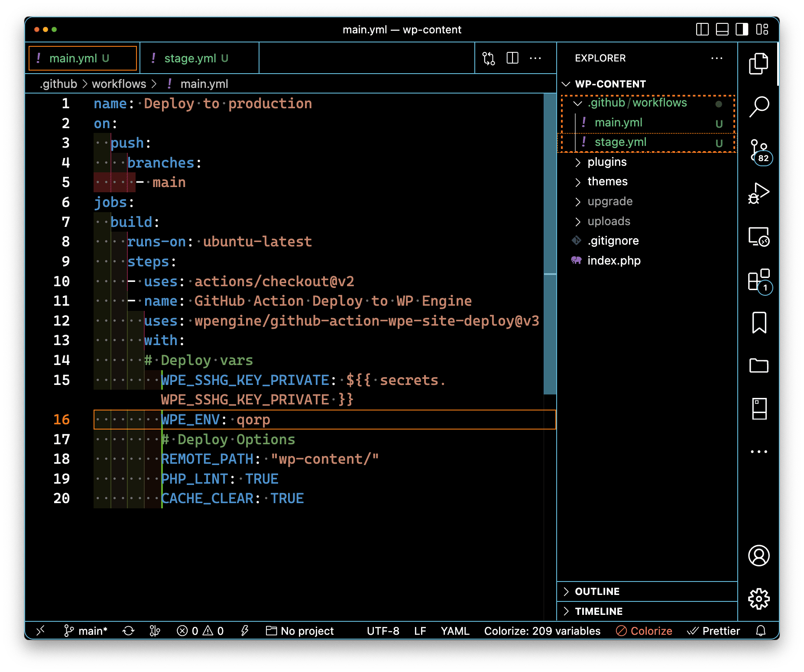Expand the OUTLINE section
The image size is (804, 672).
point(597,591)
